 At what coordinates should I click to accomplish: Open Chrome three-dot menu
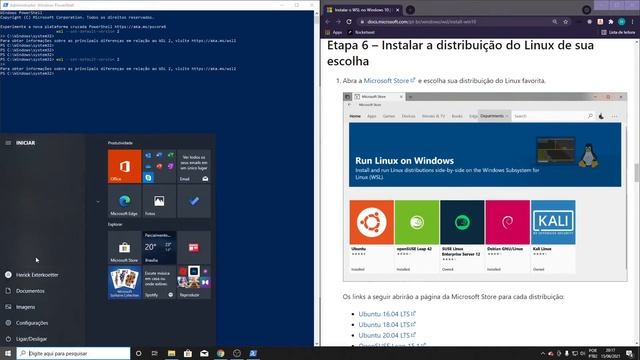tap(633, 22)
